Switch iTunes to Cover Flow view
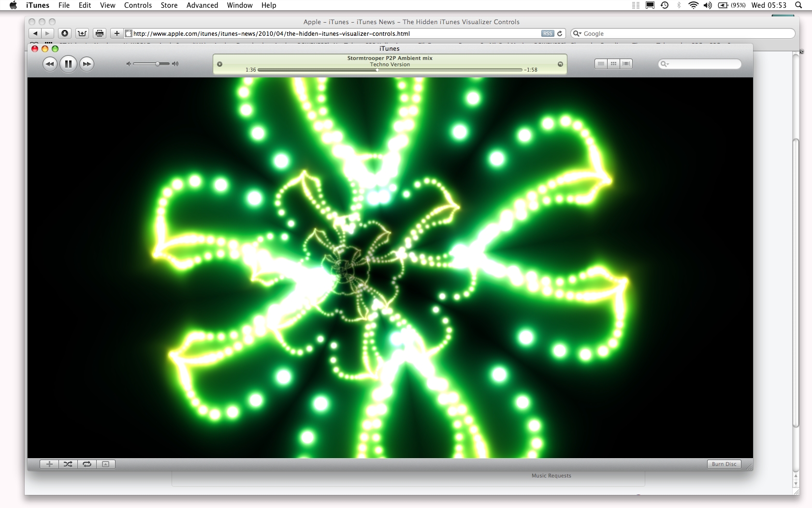The height and width of the screenshot is (508, 812). tap(626, 64)
